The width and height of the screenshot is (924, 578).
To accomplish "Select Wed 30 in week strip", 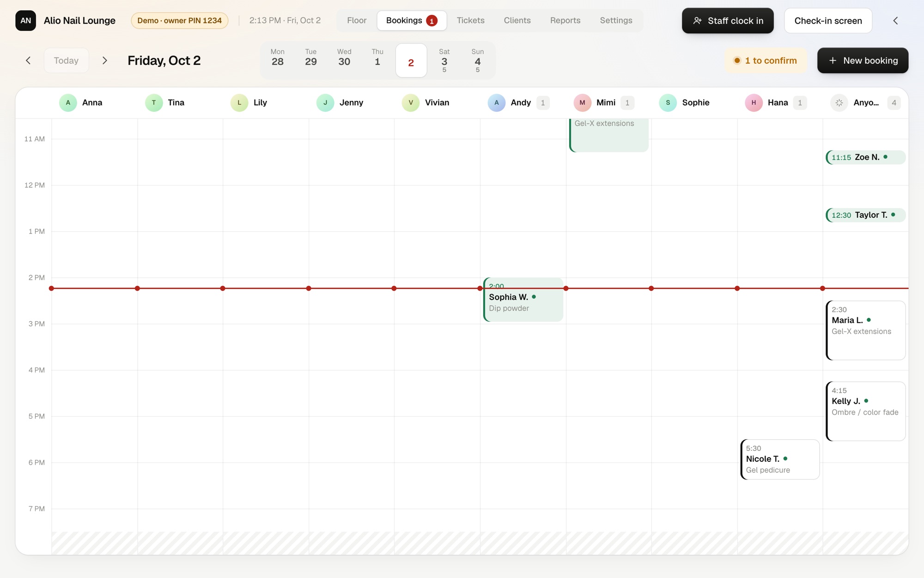I will (344, 60).
